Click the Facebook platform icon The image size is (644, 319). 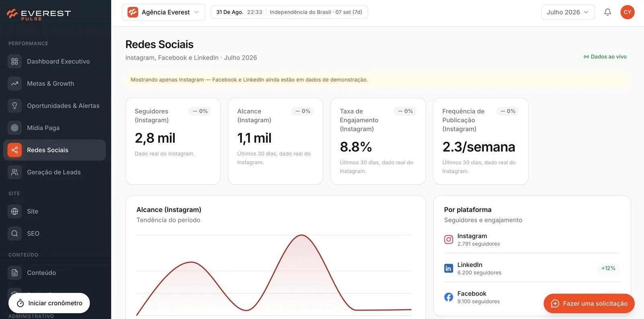[448, 297]
